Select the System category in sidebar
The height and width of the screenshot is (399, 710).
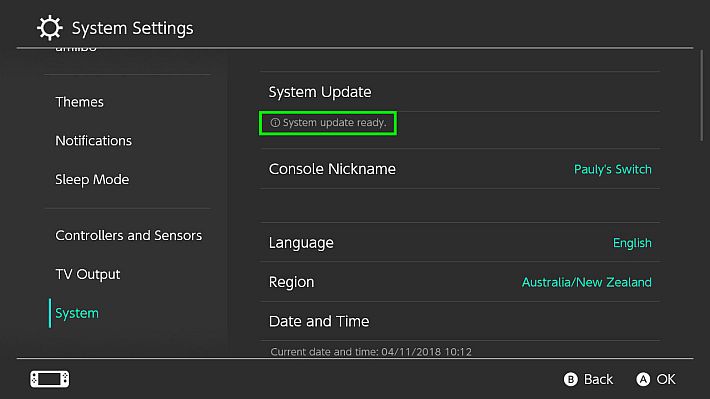(77, 313)
